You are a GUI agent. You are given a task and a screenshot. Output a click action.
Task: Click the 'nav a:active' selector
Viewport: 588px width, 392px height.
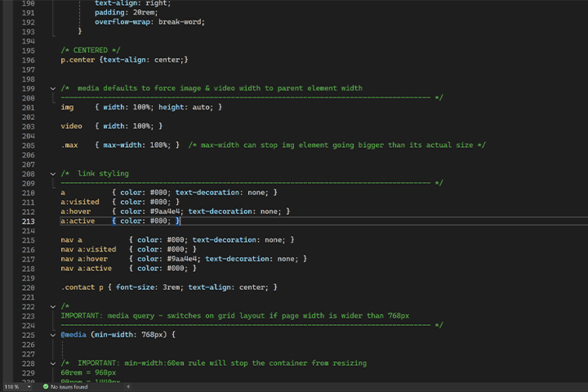coord(87,268)
